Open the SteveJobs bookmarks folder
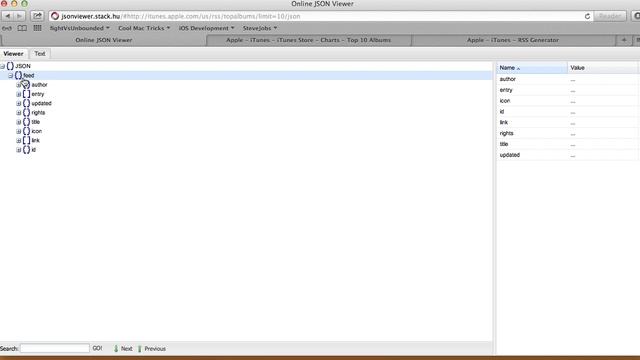 [x=260, y=28]
